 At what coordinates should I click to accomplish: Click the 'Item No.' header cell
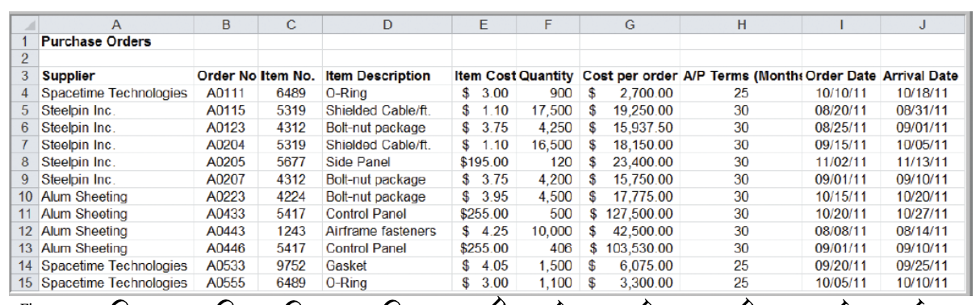click(291, 76)
